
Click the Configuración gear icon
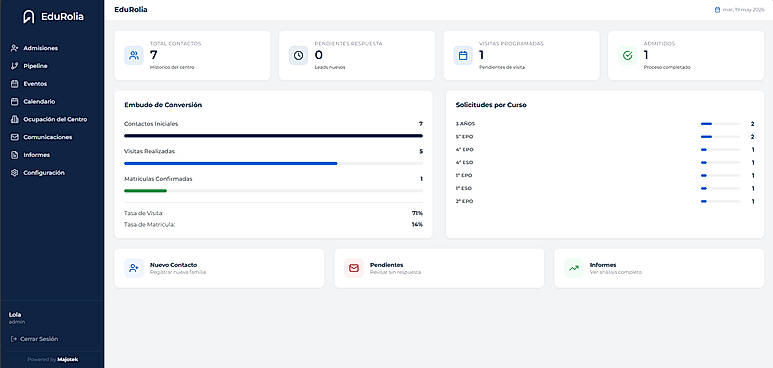click(14, 173)
